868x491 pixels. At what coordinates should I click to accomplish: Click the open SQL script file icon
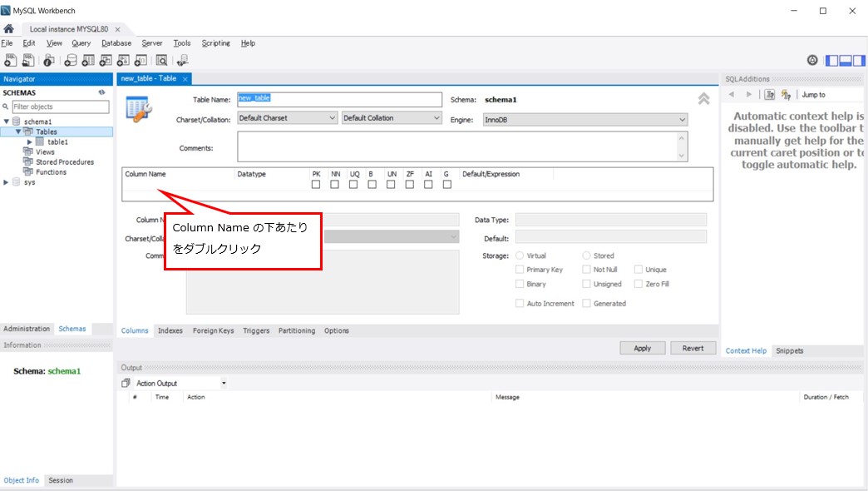[x=27, y=60]
